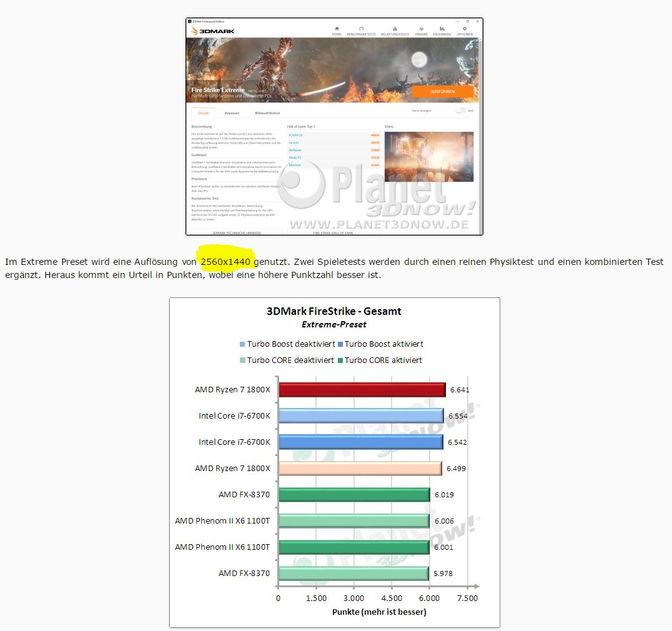Click the light blue i7-6700K 6.554 bar
672x631 pixels.
(361, 416)
